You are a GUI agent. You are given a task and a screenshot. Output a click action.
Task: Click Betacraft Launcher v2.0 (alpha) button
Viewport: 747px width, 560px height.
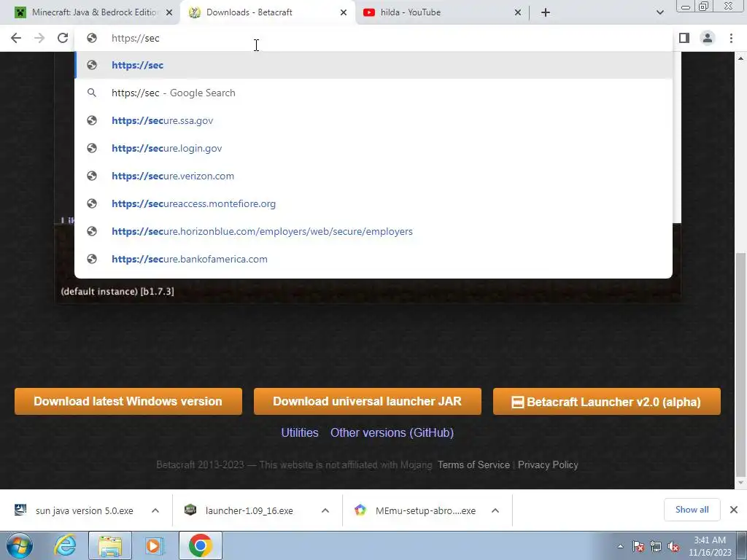[x=606, y=402]
